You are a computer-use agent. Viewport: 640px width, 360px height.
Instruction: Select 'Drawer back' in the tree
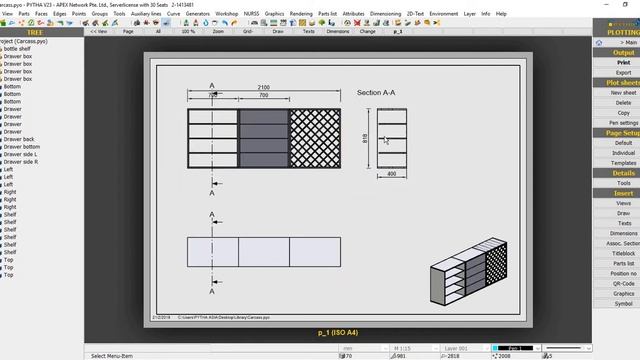click(x=19, y=139)
